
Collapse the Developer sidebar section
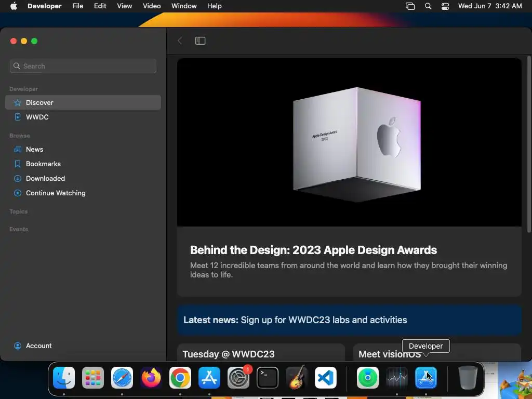tap(24, 89)
